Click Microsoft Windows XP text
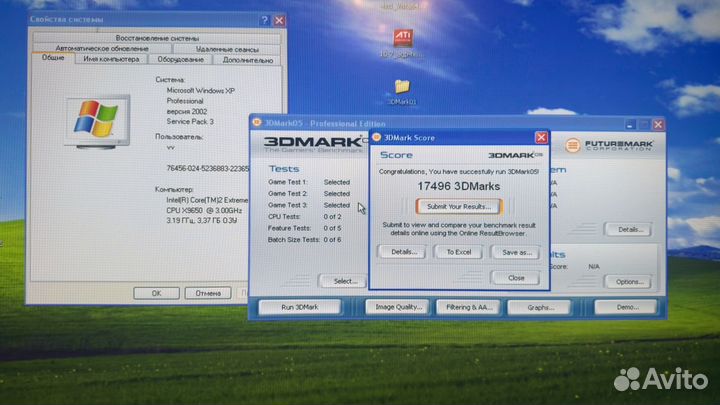The width and height of the screenshot is (720, 405). click(201, 91)
